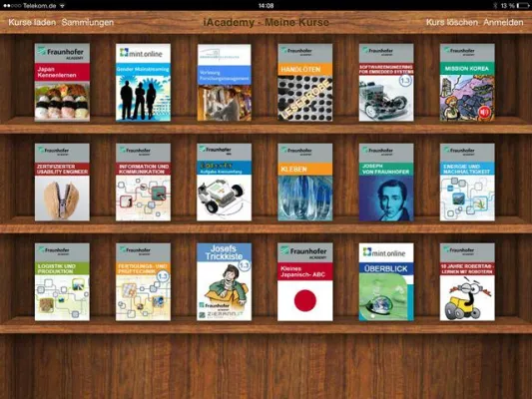Tap the battery indicator in status bar

click(523, 6)
